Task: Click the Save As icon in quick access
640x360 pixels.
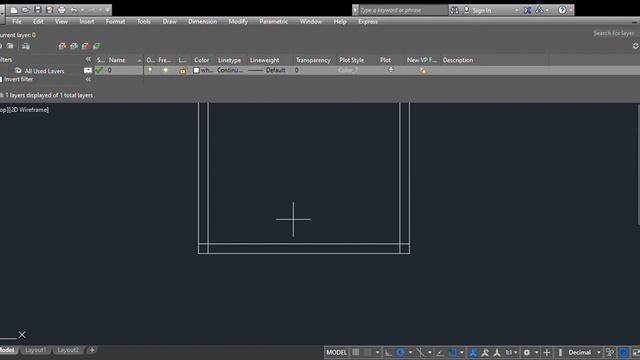Action: (49, 10)
